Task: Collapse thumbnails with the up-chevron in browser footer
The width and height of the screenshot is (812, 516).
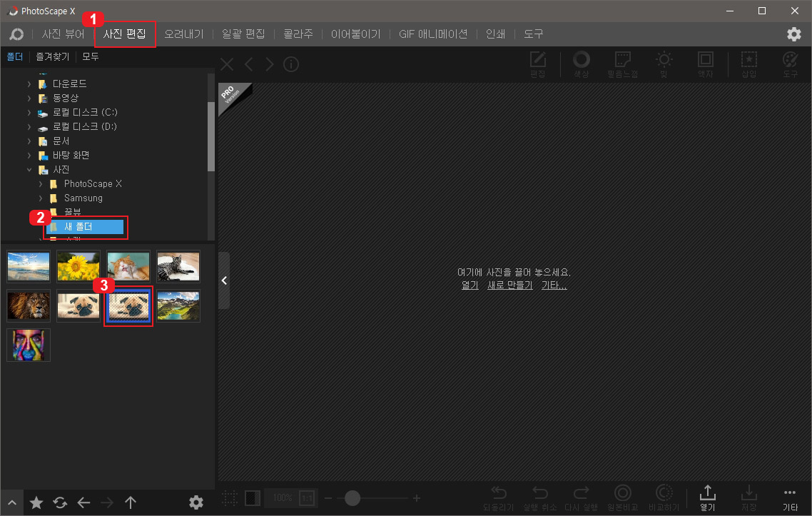Action: (x=12, y=502)
